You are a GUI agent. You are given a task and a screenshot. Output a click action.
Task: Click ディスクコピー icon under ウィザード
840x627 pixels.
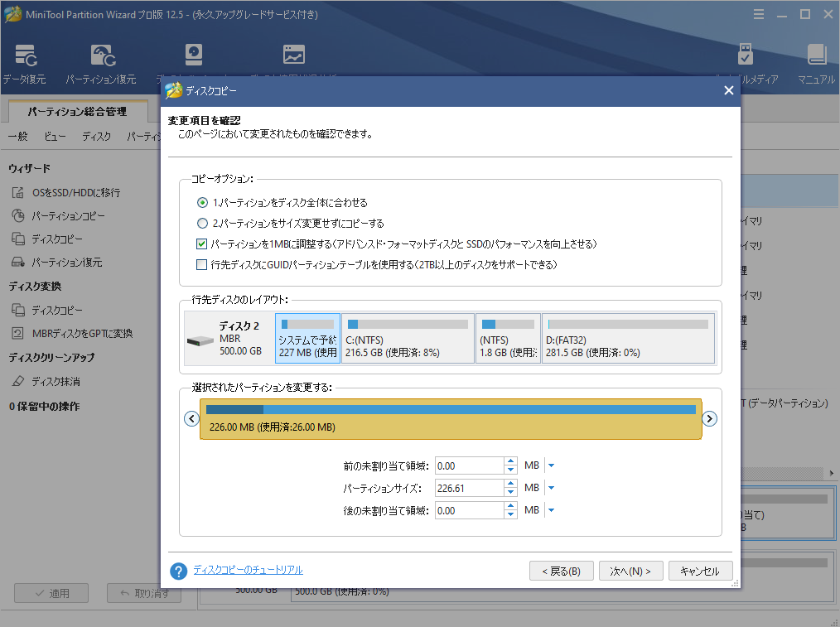18,239
